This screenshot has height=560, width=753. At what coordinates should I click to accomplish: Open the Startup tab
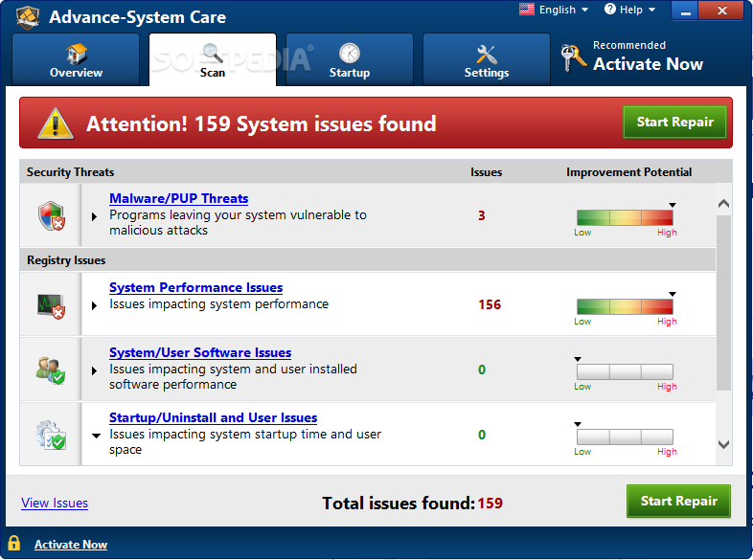coord(350,59)
